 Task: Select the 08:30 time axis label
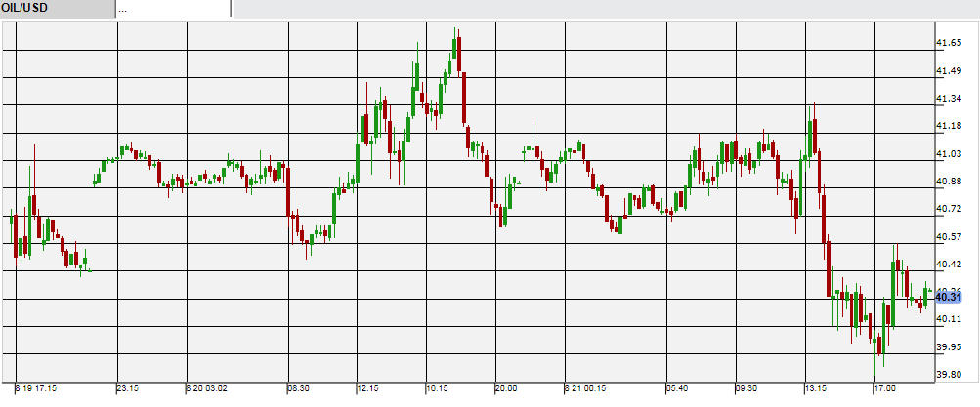pyautogui.click(x=299, y=388)
